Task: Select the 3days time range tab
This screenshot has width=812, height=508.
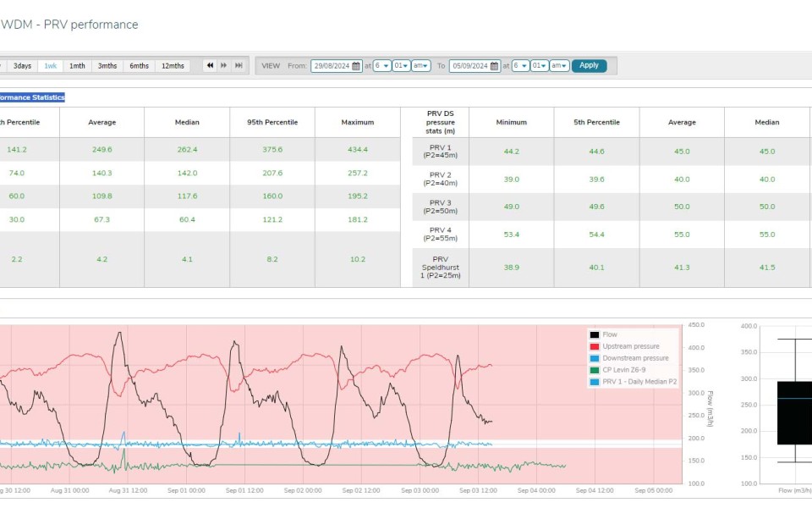Action: point(22,66)
